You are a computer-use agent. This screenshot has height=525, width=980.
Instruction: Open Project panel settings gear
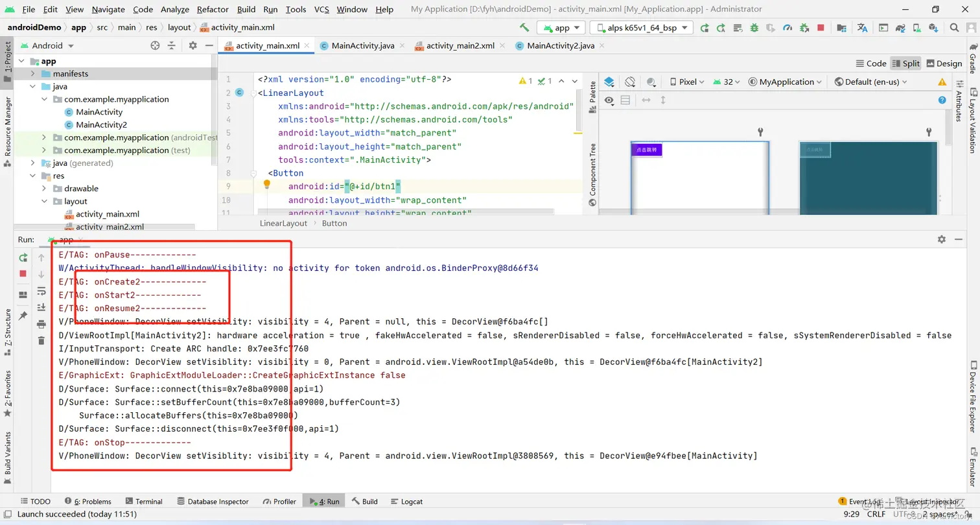tap(192, 45)
